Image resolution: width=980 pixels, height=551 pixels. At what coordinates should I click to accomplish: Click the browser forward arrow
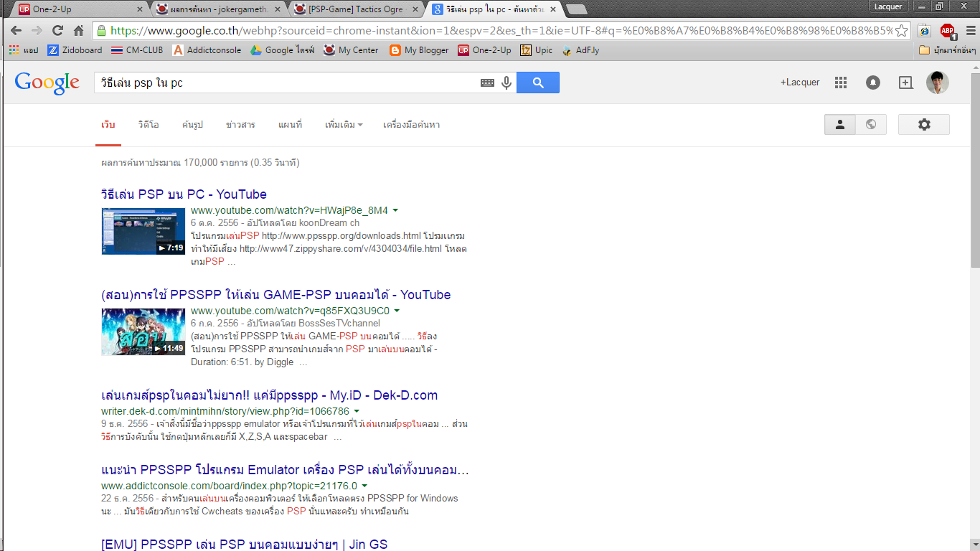click(x=37, y=31)
